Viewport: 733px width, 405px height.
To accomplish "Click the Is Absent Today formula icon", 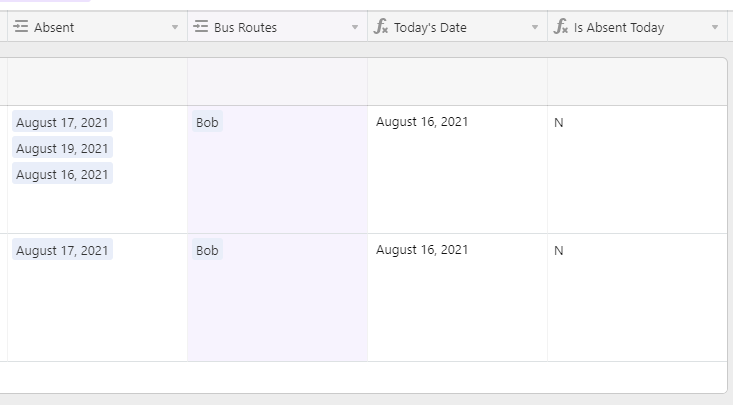I will pos(561,27).
